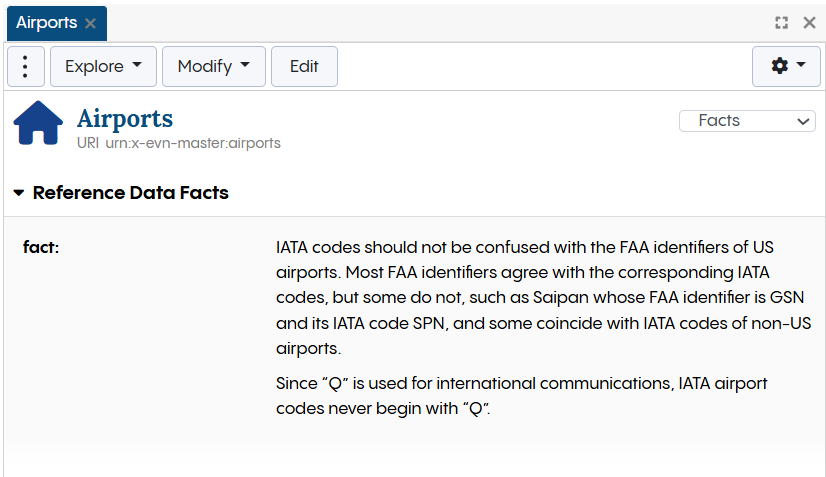The image size is (826, 477).
Task: Click the caret arrow next to the gear
Action: (801, 66)
